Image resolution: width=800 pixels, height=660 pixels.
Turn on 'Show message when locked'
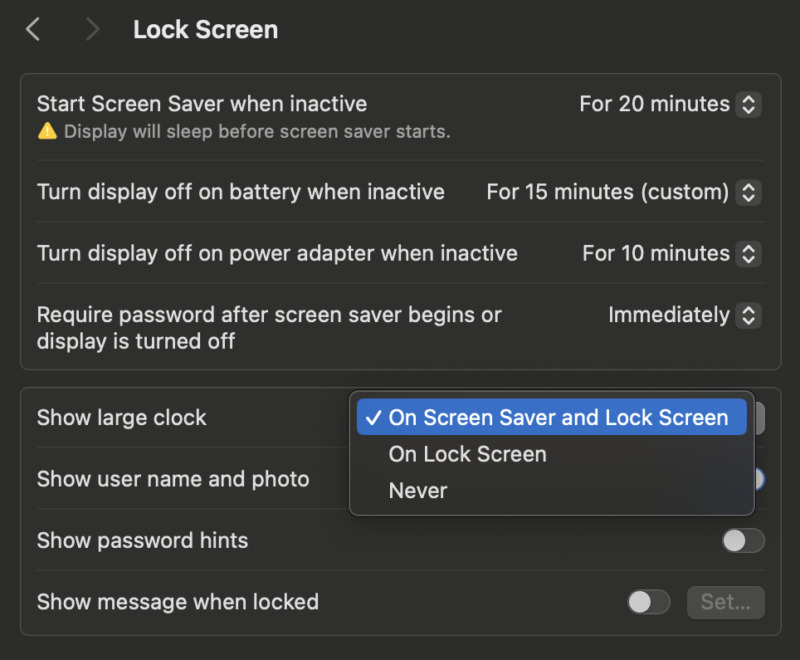[647, 602]
